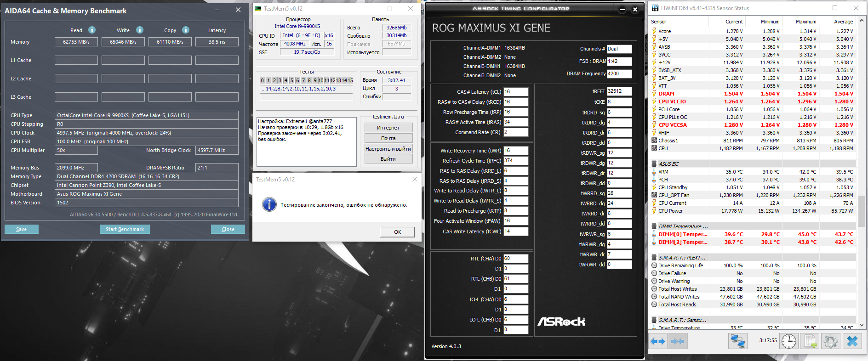The height and width of the screenshot is (361, 868).
Task: Click the lightning icon beside Vcore
Action: (654, 31)
